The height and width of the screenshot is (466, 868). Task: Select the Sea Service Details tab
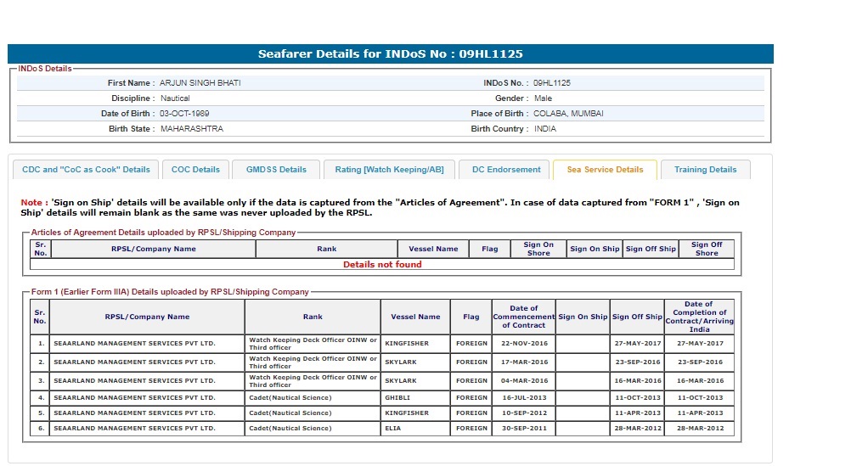[605, 170]
